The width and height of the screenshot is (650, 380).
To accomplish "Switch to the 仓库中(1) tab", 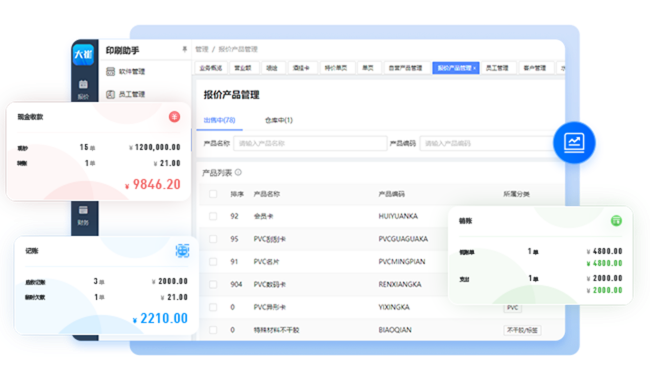I will [279, 120].
